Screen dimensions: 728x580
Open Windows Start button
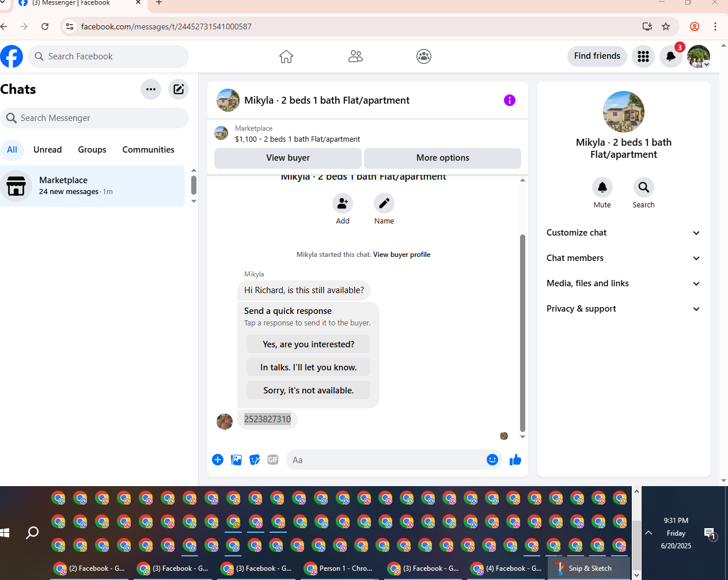tap(5, 533)
